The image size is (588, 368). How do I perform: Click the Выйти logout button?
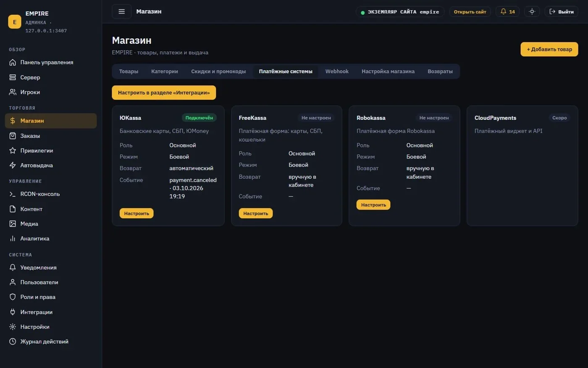coord(562,12)
